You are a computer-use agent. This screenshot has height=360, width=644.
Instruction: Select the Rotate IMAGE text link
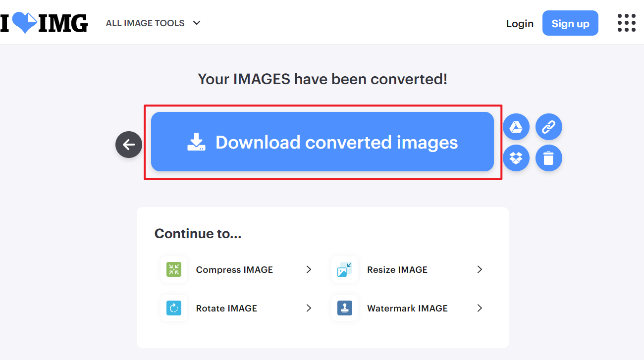(226, 308)
